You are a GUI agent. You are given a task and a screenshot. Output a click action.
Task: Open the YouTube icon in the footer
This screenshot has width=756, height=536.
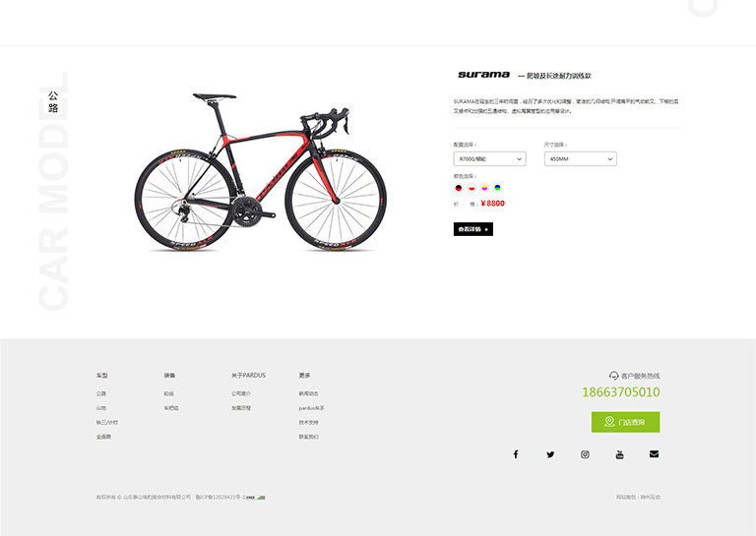619,454
